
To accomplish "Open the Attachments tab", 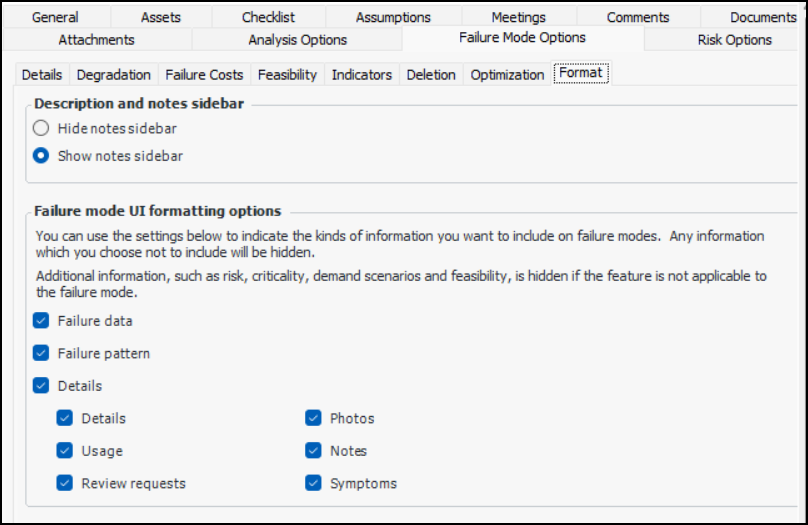I will (x=96, y=40).
